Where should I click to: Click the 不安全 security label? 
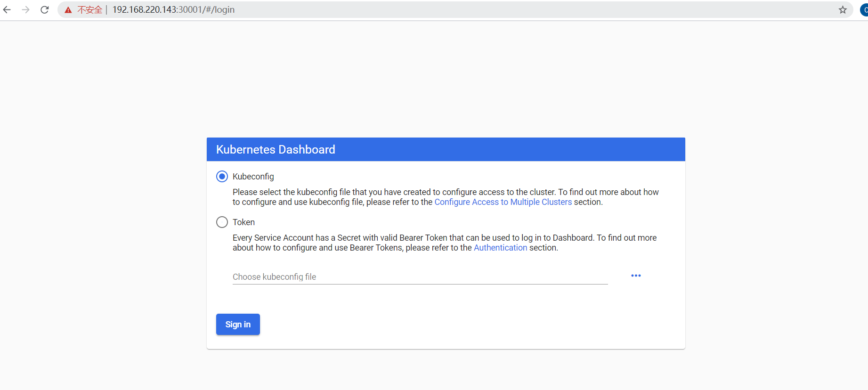(x=90, y=10)
